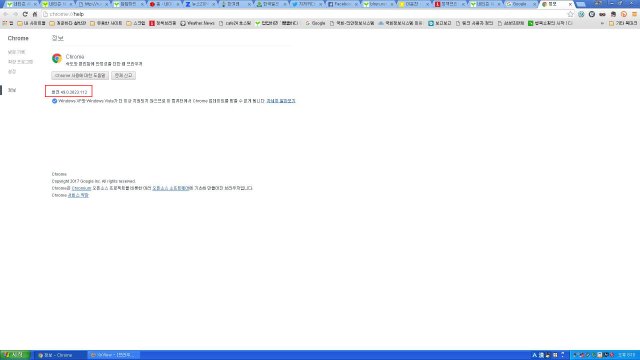Bookmark this page with the star icon

(570, 14)
